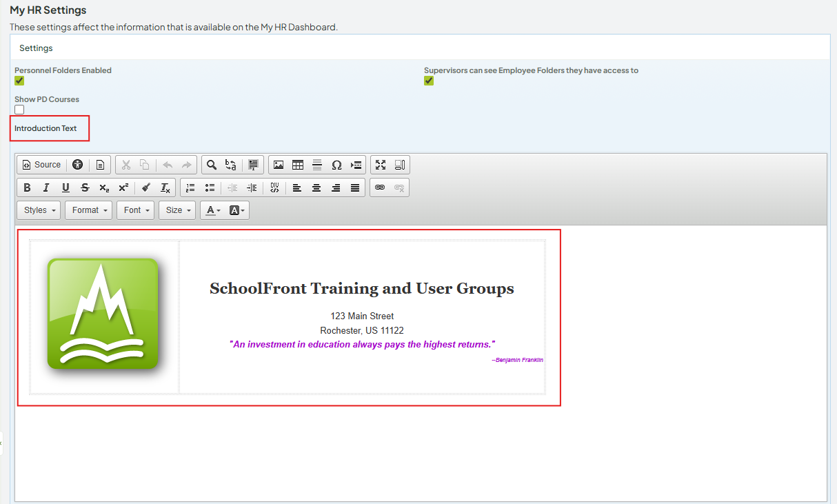Image resolution: width=837 pixels, height=504 pixels.
Task: Click the Remove Format icon
Action: click(x=165, y=188)
